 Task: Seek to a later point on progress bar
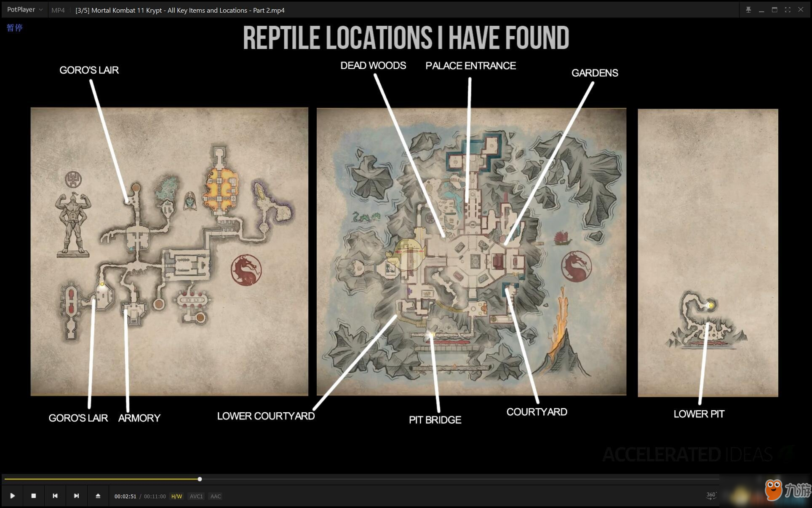tap(459, 479)
